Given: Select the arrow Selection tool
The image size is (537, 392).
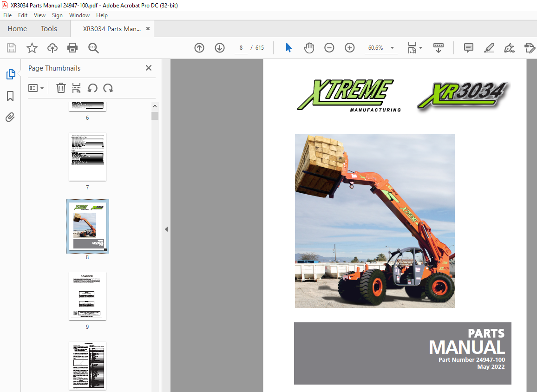Looking at the screenshot, I should coord(288,48).
